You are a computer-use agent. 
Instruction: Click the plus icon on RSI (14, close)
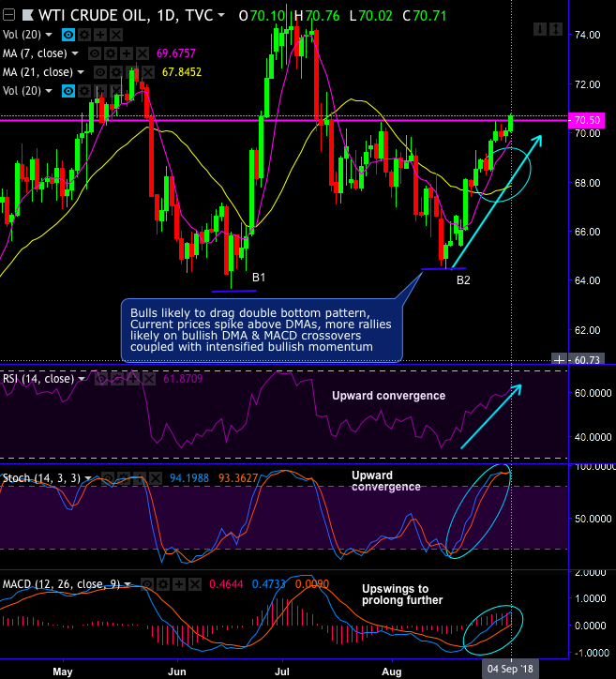(133, 379)
